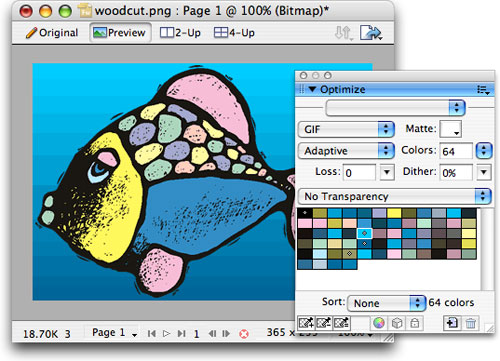
Task: Lock the selected palette color
Action: coord(415,323)
